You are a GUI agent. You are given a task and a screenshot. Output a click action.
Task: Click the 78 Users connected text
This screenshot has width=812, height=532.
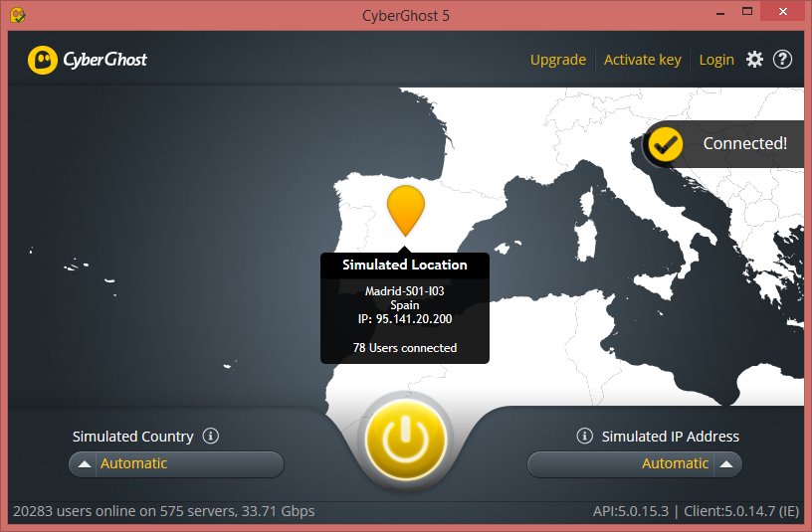pos(405,348)
